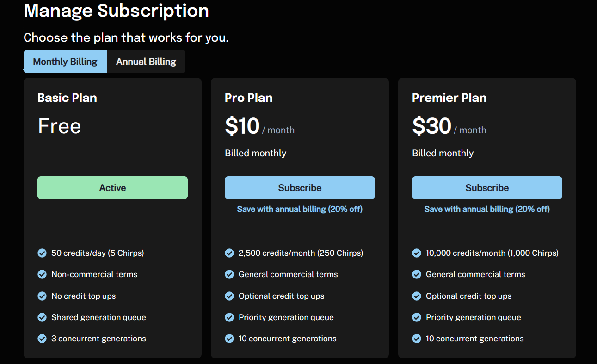Click Premier Plan Priority generation queue checkmark

click(x=417, y=317)
